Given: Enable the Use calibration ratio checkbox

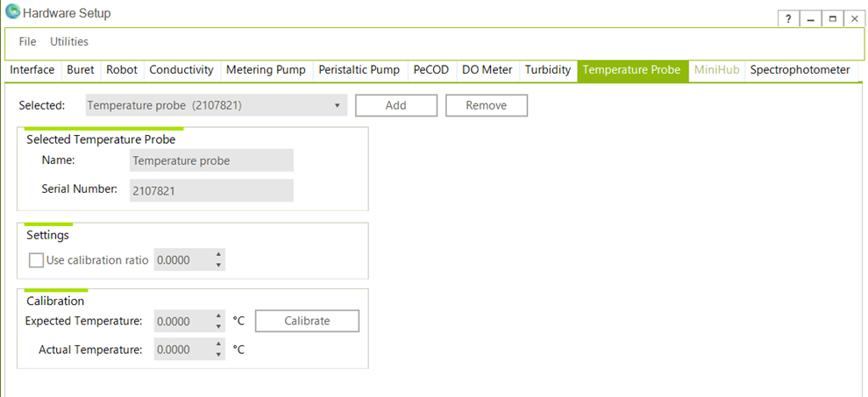Looking at the screenshot, I should pos(36,260).
